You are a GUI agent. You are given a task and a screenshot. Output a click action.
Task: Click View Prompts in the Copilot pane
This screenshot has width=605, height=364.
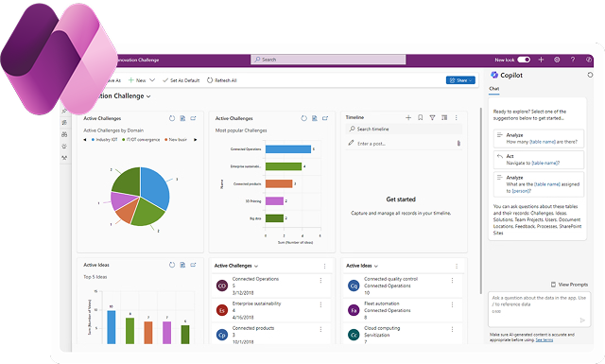(x=569, y=285)
